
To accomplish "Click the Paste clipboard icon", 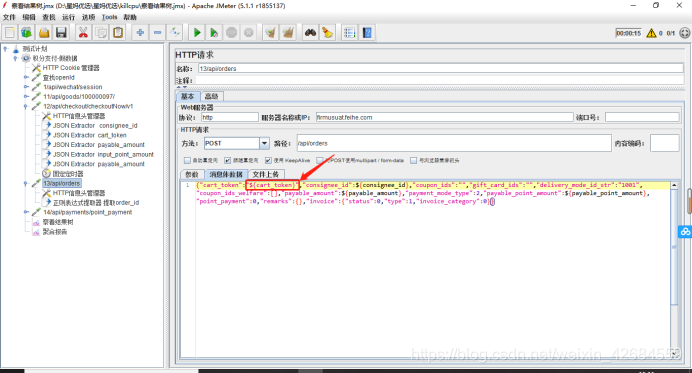I will pos(118,33).
